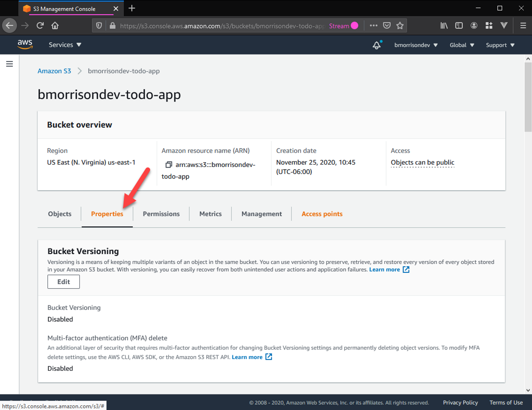Click the AWS logo
The width and height of the screenshot is (532, 410).
(25, 44)
